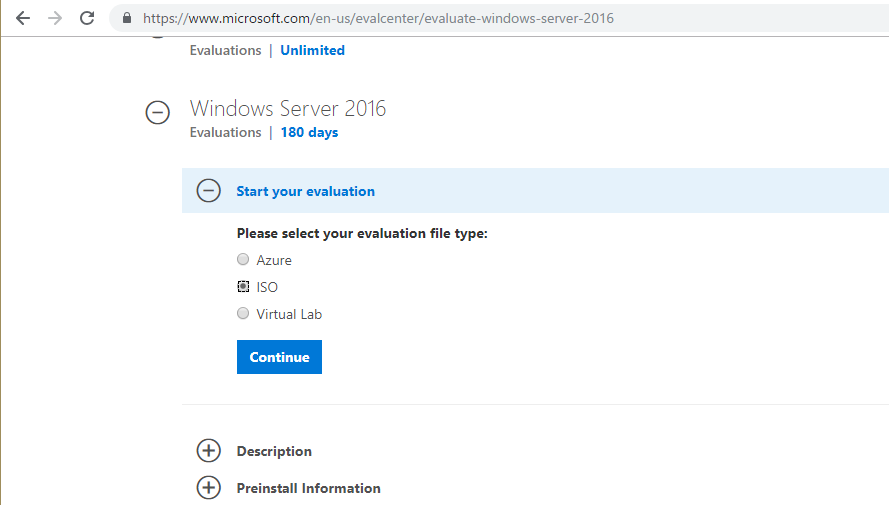
Task: Click the Windows Server 2016 heading
Action: pyautogui.click(x=288, y=108)
